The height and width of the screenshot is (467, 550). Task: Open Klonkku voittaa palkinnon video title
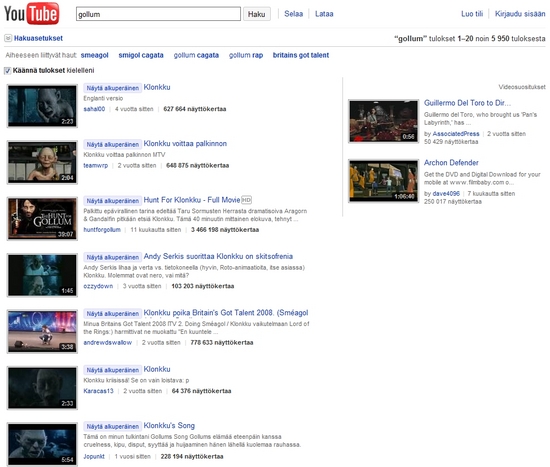click(x=185, y=144)
